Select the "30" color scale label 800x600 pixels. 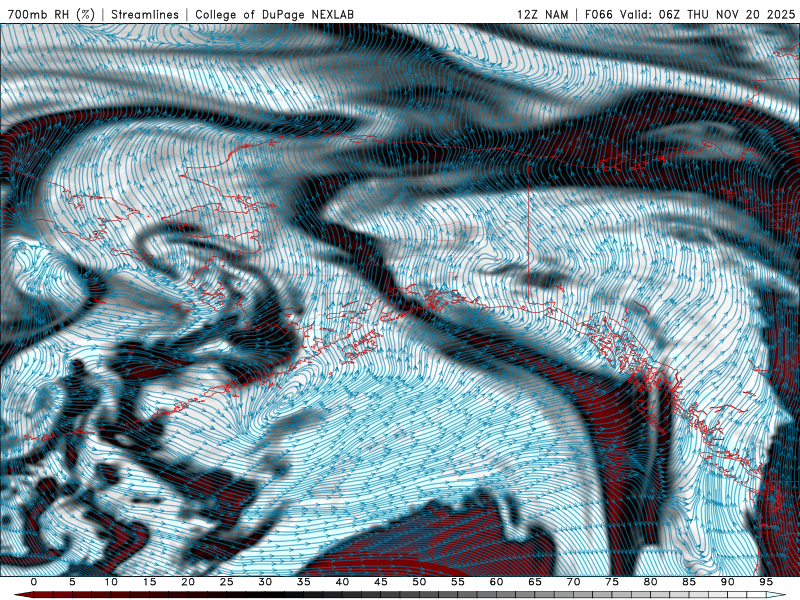(x=265, y=582)
